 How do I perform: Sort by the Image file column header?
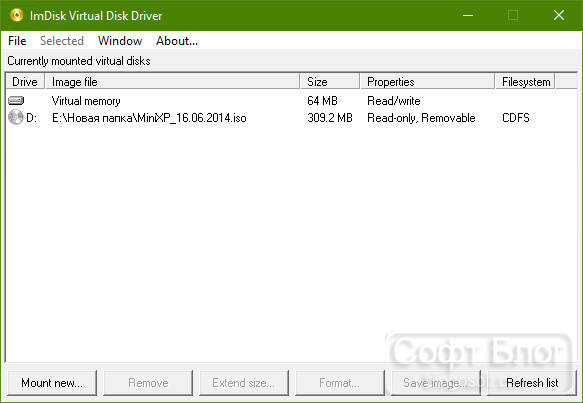(x=173, y=81)
